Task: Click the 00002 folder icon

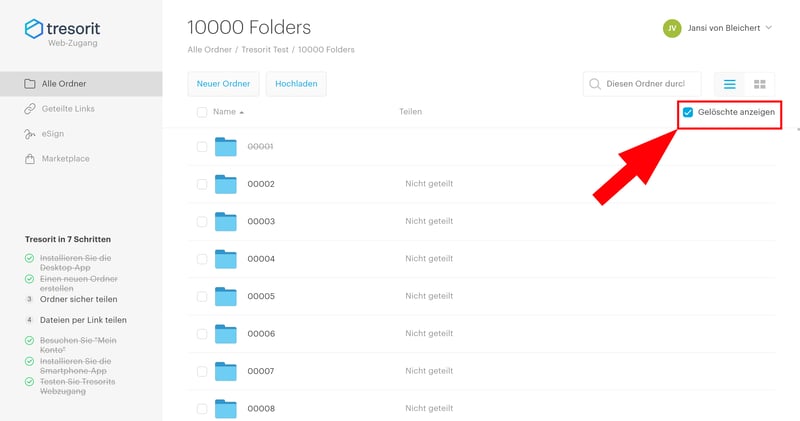Action: click(x=226, y=184)
